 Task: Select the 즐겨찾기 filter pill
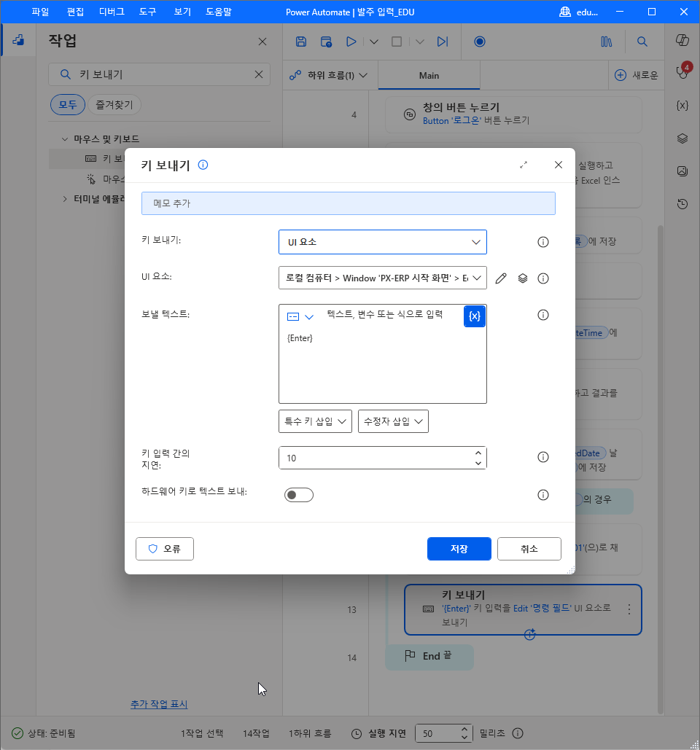[x=114, y=104]
